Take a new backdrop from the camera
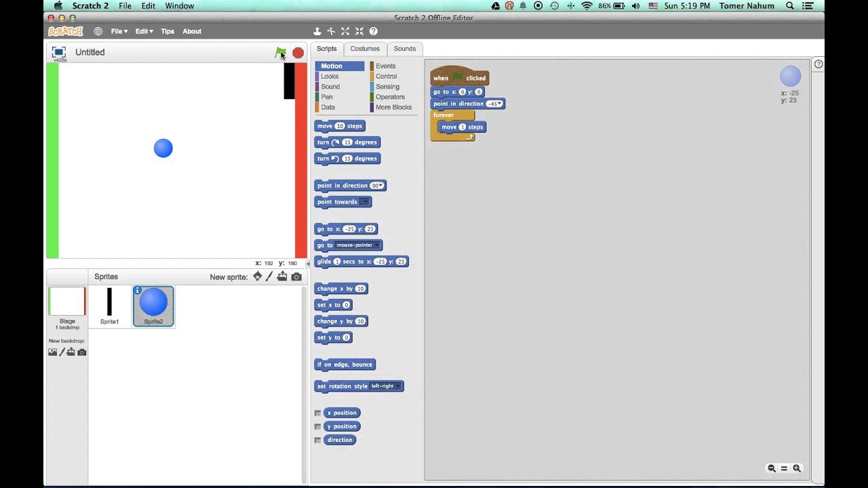 [x=82, y=352]
